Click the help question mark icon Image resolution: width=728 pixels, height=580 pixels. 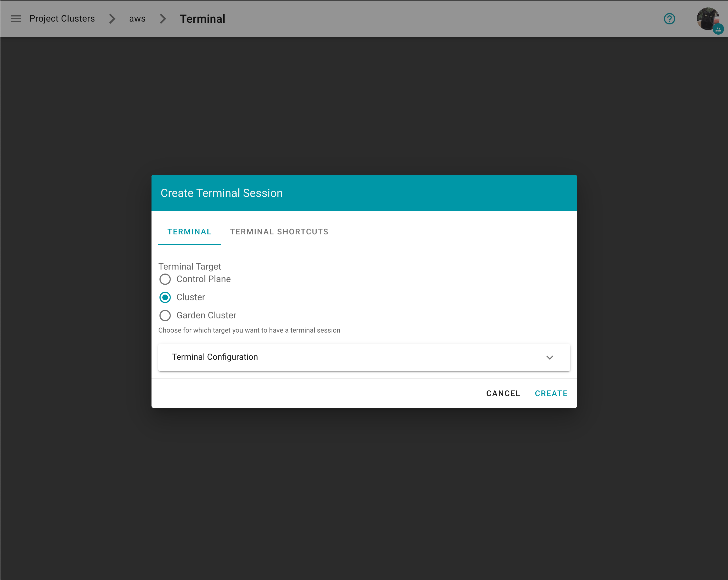[x=669, y=18]
